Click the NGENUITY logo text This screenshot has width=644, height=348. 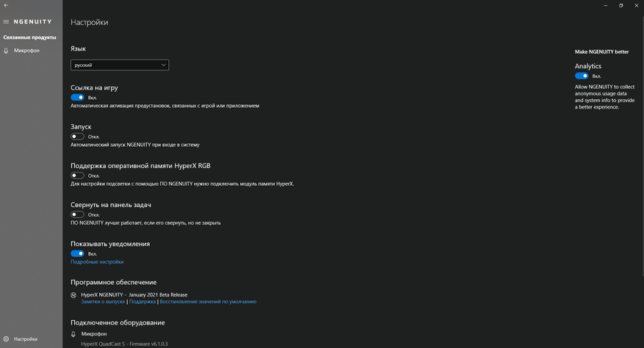pos(33,22)
